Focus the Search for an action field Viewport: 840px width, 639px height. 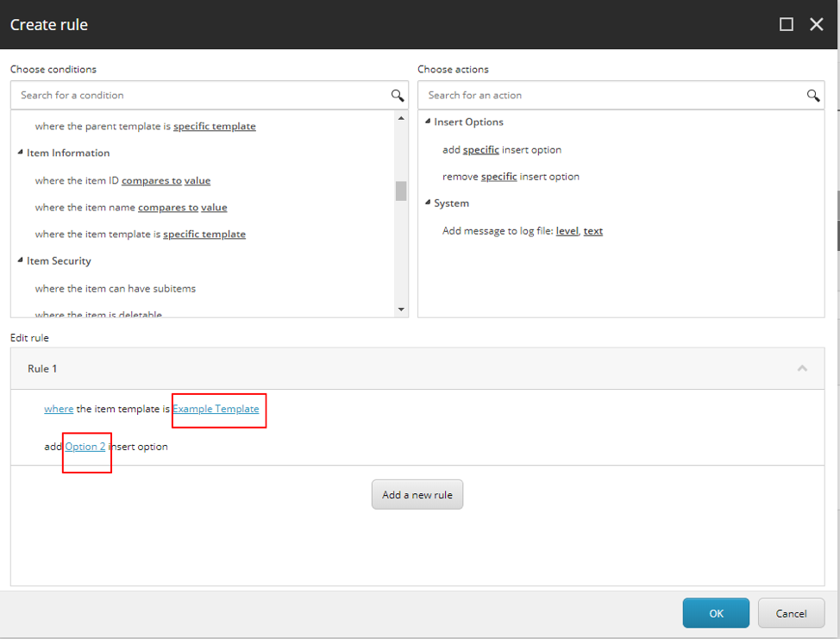click(608, 96)
